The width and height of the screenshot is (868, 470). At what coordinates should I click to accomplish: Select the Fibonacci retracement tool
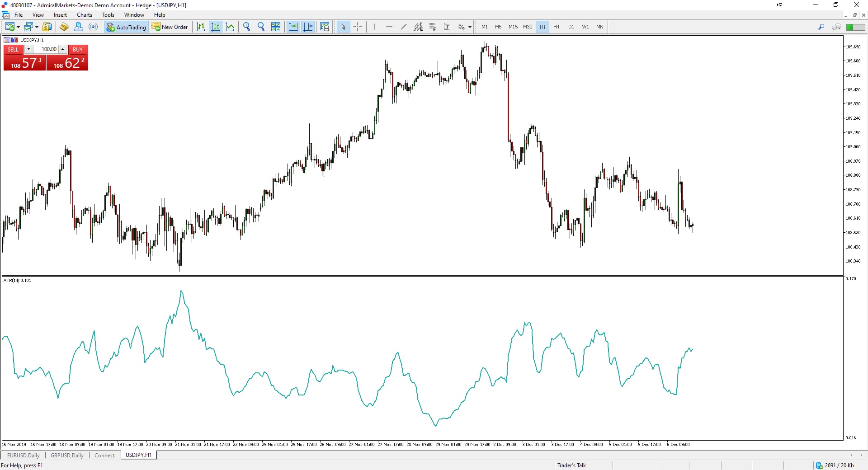coord(433,27)
